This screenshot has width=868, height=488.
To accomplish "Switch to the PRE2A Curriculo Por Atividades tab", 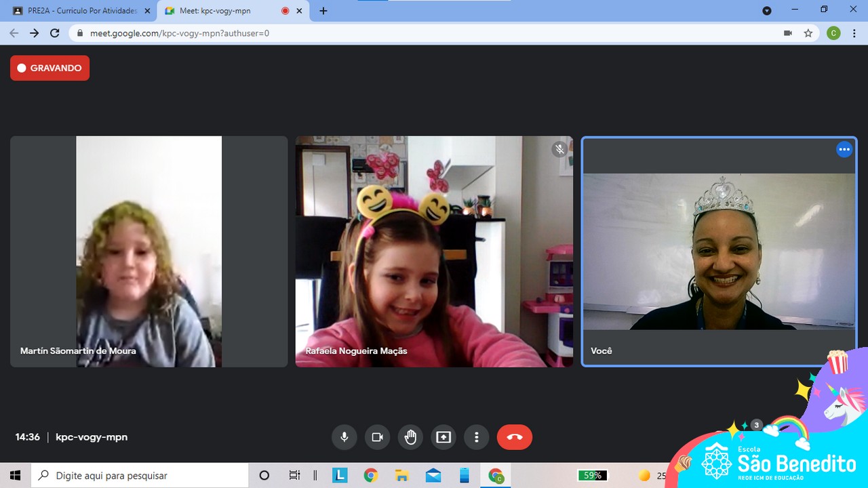I will point(81,11).
